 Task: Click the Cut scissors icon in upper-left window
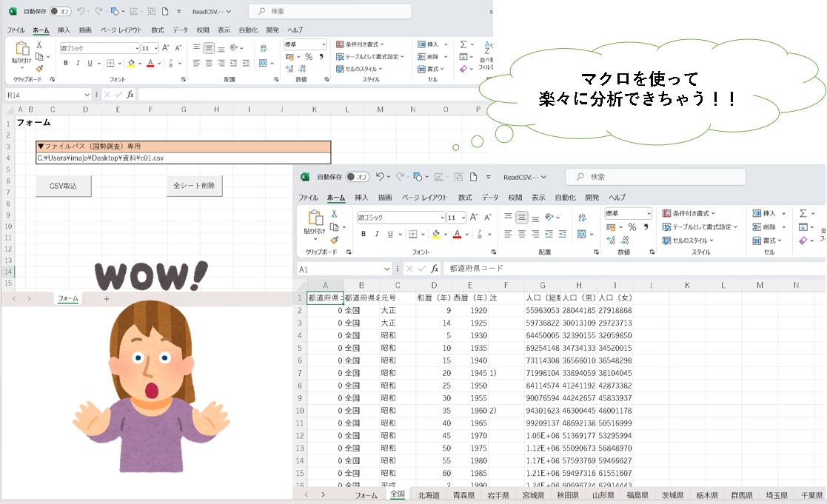tap(39, 45)
